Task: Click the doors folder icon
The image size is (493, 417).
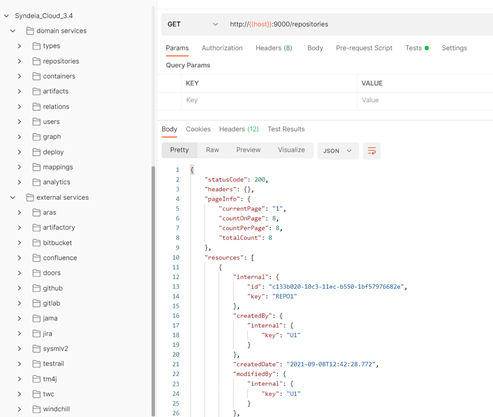Action: [36, 273]
